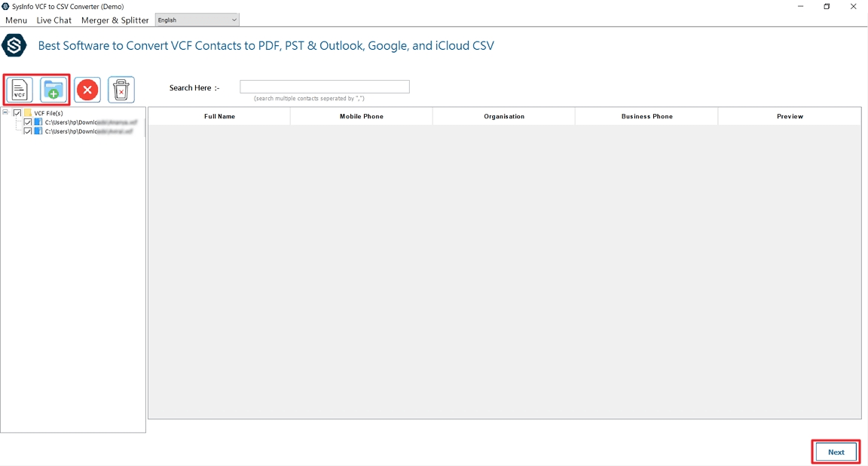The image size is (868, 466).
Task: Select the first C:\Users\hp VCF file path
Action: coord(90,122)
